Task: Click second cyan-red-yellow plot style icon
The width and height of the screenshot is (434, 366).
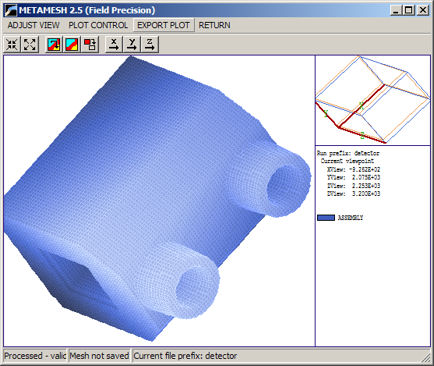Action: [72, 44]
